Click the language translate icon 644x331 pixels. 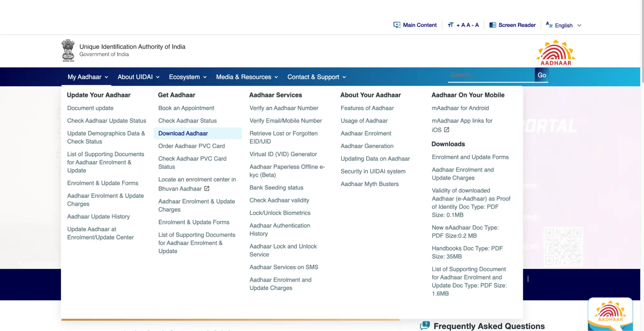click(549, 25)
